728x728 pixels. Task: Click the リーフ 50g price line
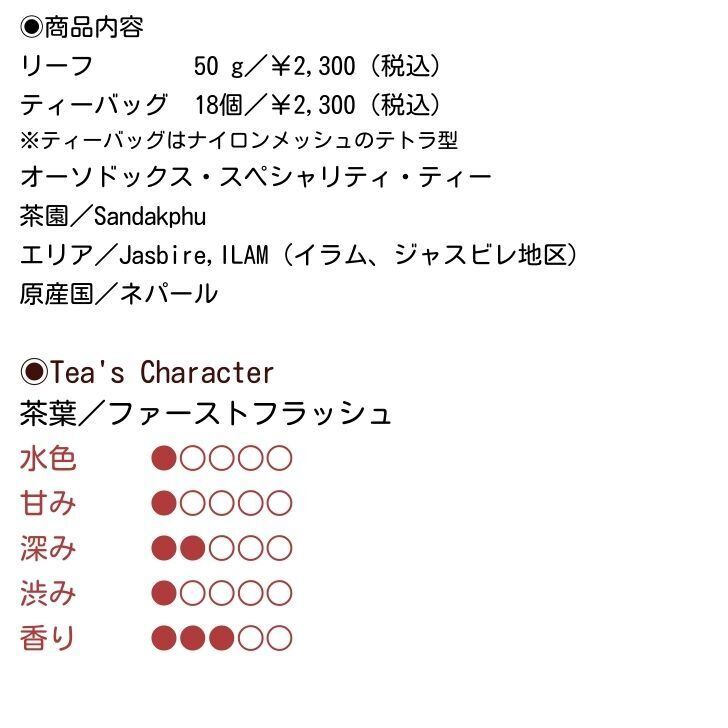(x=230, y=66)
